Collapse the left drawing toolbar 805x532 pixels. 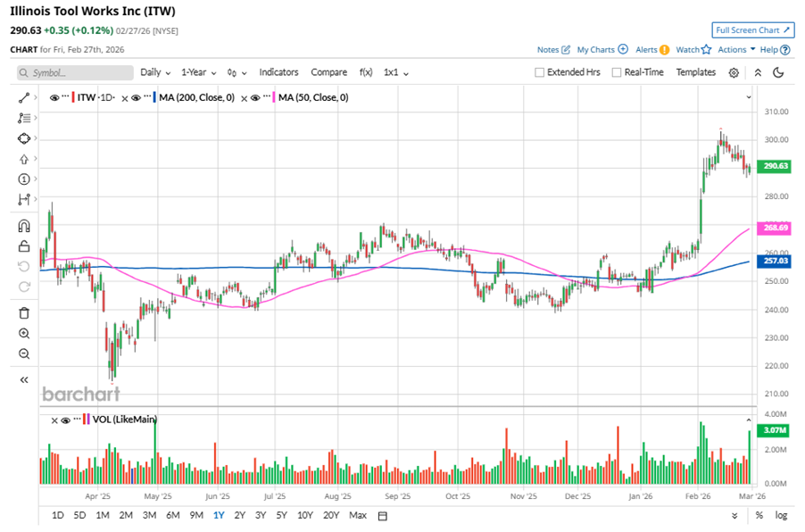coord(24,379)
